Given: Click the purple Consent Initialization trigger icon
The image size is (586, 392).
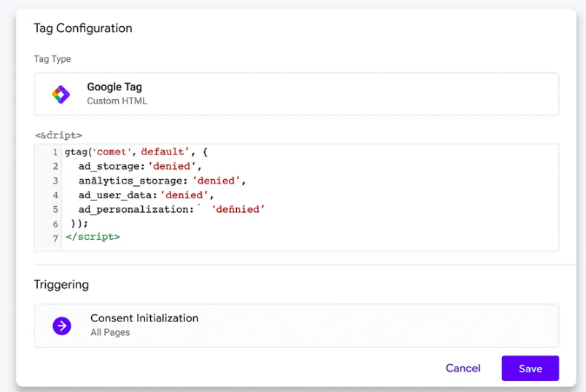Looking at the screenshot, I should pos(62,326).
